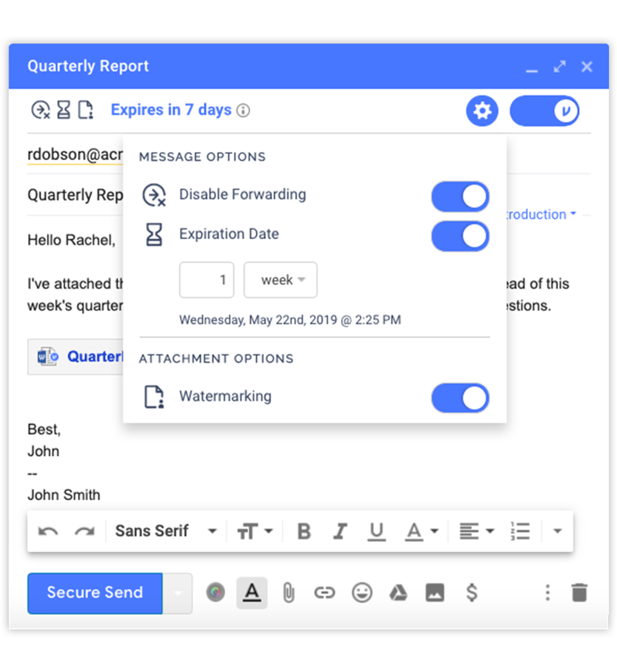The height and width of the screenshot is (672, 617).
Task: Attach a file using the paperclip icon
Action: click(289, 593)
